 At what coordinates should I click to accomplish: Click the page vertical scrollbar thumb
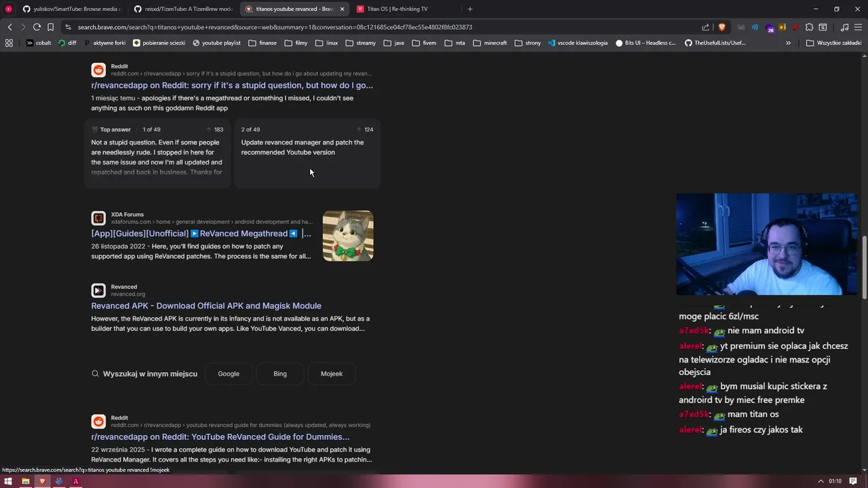pyautogui.click(x=865, y=267)
